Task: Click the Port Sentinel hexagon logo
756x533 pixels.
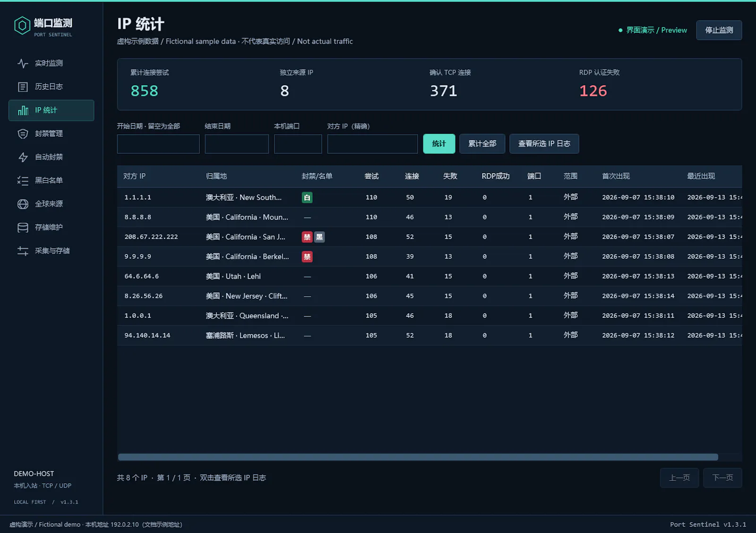Action: [x=22, y=26]
